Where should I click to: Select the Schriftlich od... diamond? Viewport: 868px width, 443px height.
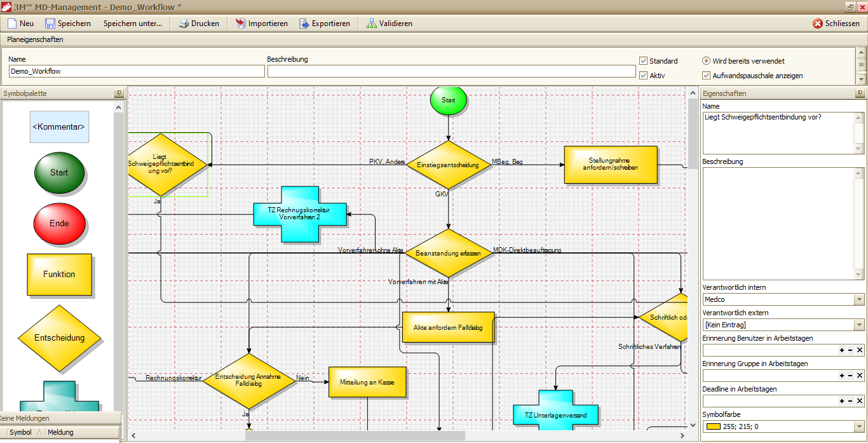click(664, 317)
